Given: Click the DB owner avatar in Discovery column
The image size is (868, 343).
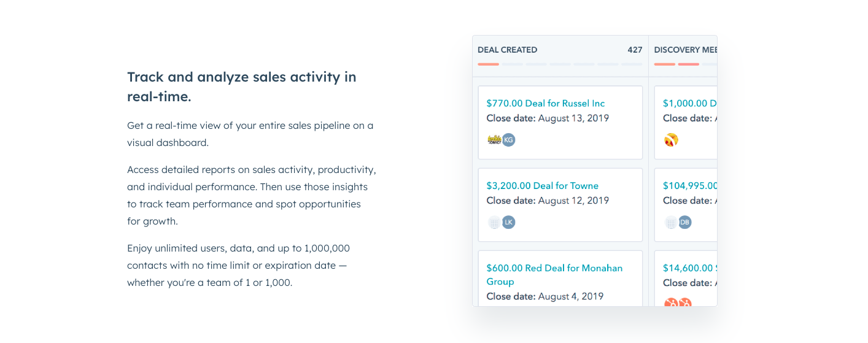Looking at the screenshot, I should click(685, 222).
